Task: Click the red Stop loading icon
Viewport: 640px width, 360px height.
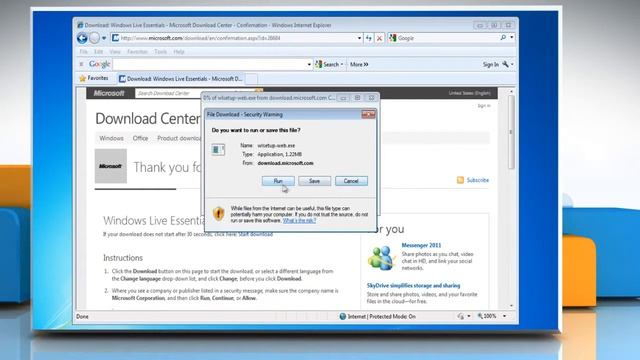Action: coord(380,38)
